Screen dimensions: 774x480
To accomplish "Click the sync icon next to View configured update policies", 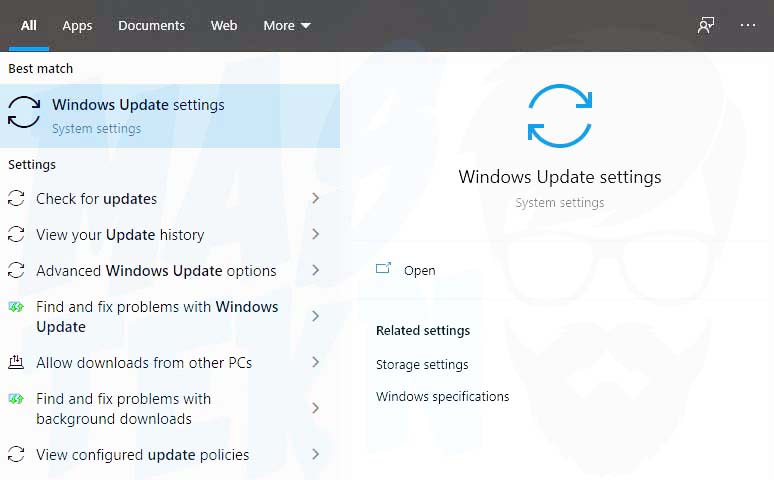I will pos(16,454).
